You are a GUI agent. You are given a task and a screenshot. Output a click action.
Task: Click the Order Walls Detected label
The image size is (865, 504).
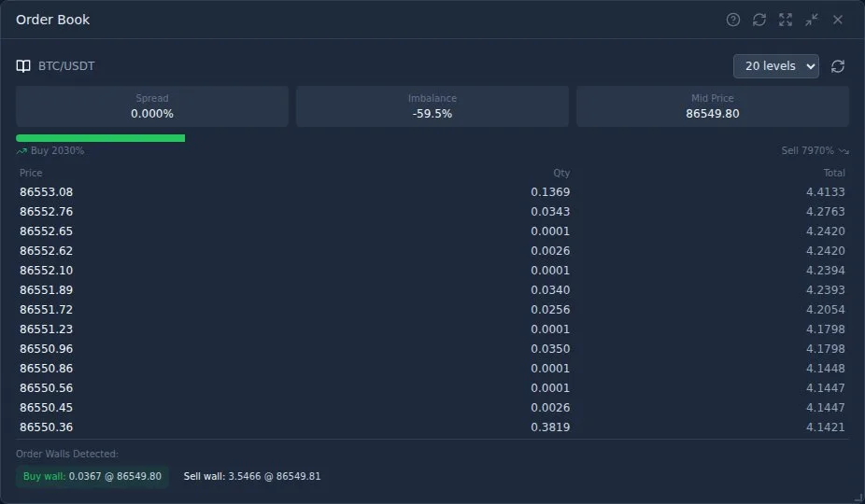pos(67,454)
